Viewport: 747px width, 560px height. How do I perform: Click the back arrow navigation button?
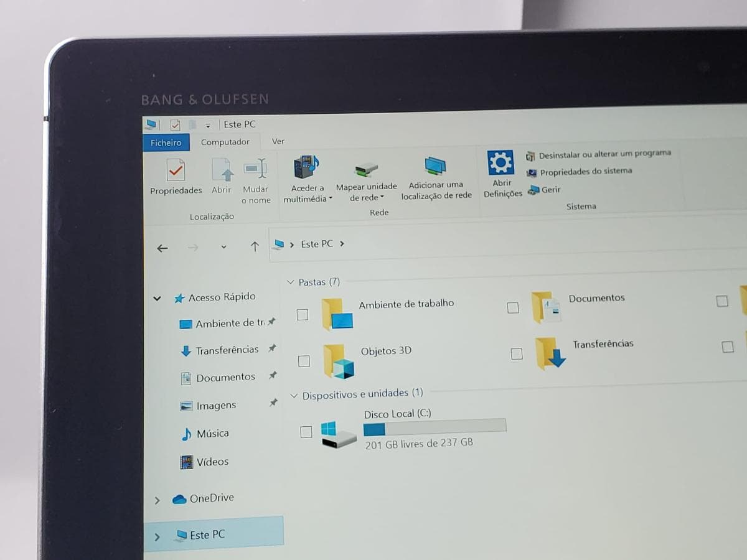162,248
